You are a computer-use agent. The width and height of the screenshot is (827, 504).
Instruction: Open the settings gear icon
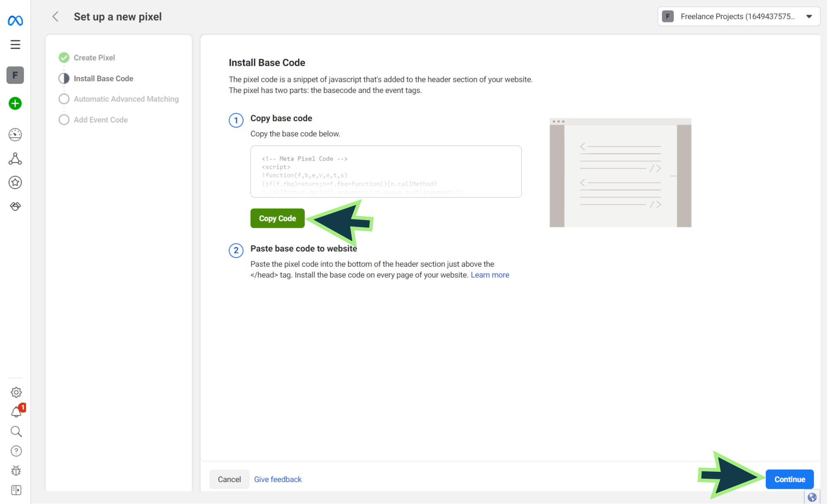(16, 392)
